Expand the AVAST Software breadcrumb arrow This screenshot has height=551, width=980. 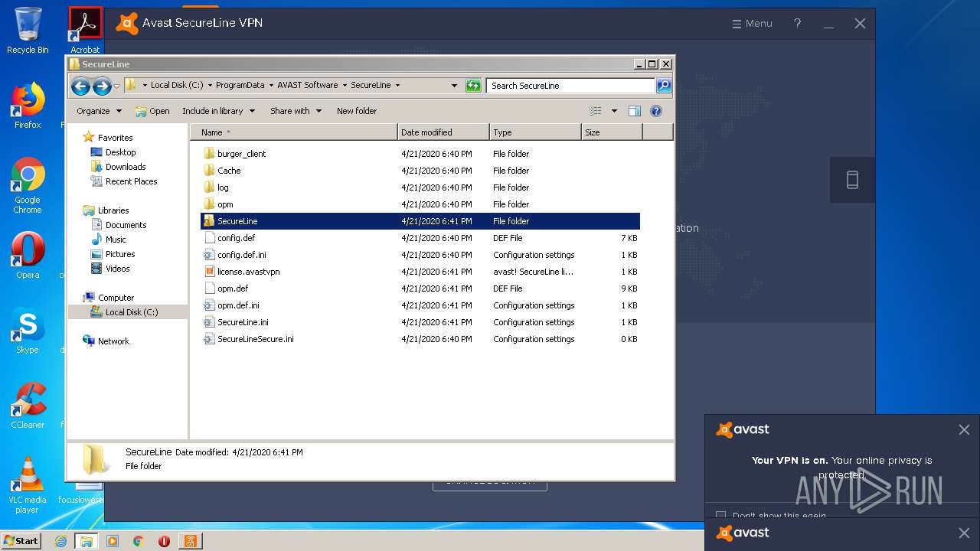click(345, 85)
